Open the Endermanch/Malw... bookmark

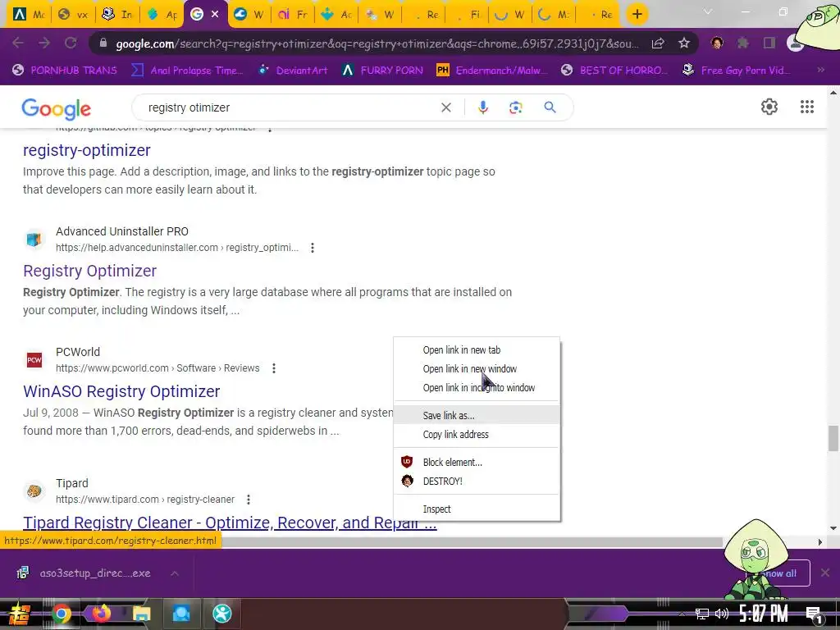point(492,71)
